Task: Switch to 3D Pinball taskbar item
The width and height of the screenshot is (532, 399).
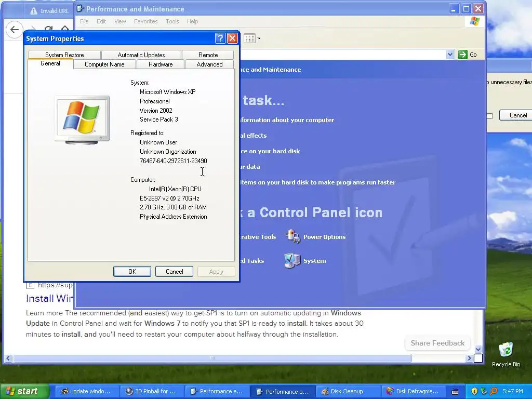Action: tap(152, 391)
